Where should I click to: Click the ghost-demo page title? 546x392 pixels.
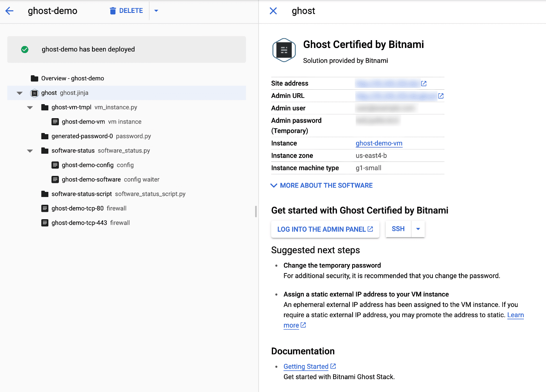(53, 11)
